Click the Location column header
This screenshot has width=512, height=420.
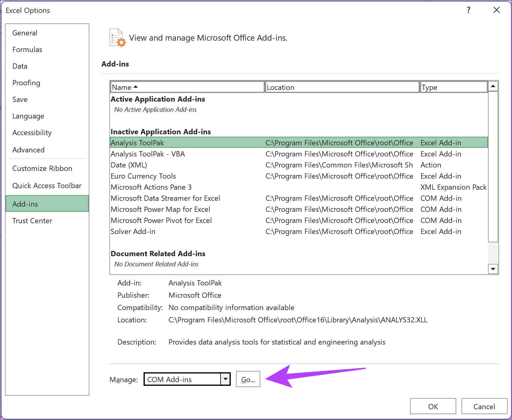(342, 87)
